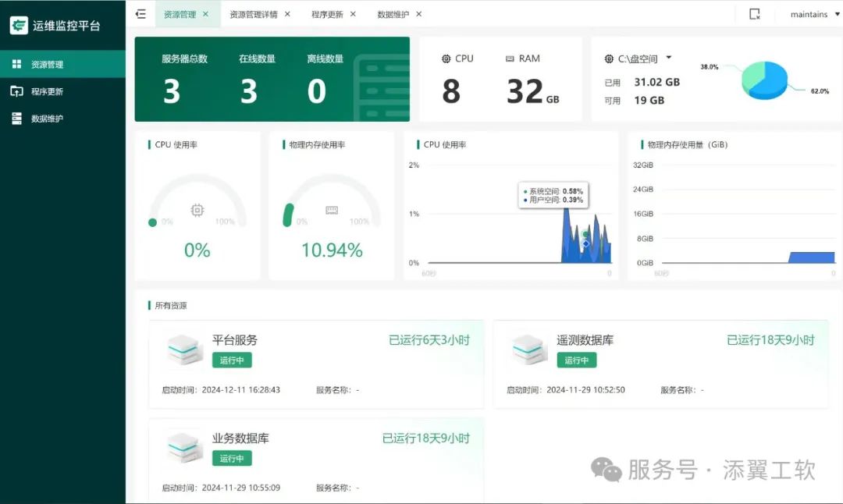Close the 资源管理 tab

point(205,14)
